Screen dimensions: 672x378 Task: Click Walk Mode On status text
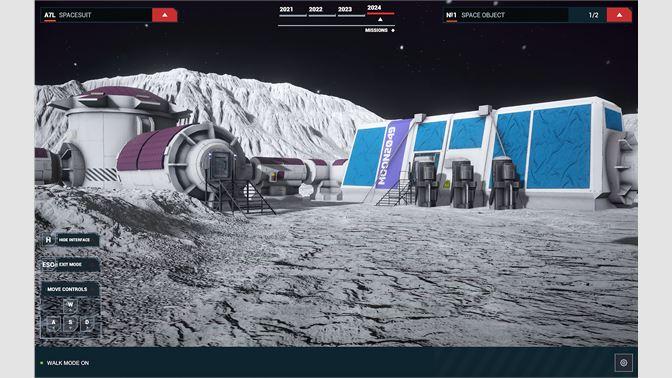click(x=68, y=363)
